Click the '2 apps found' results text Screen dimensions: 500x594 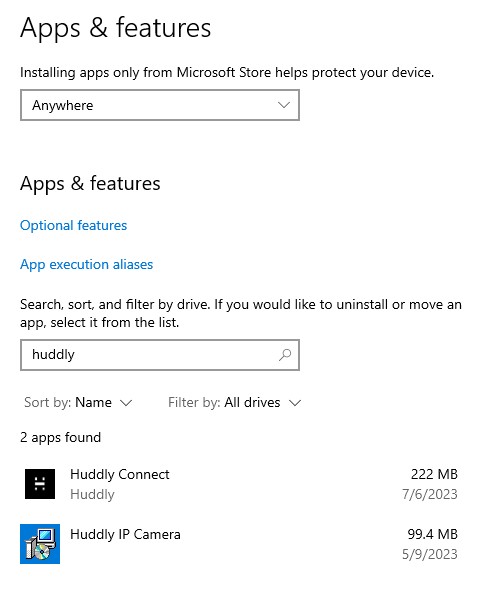coord(61,438)
